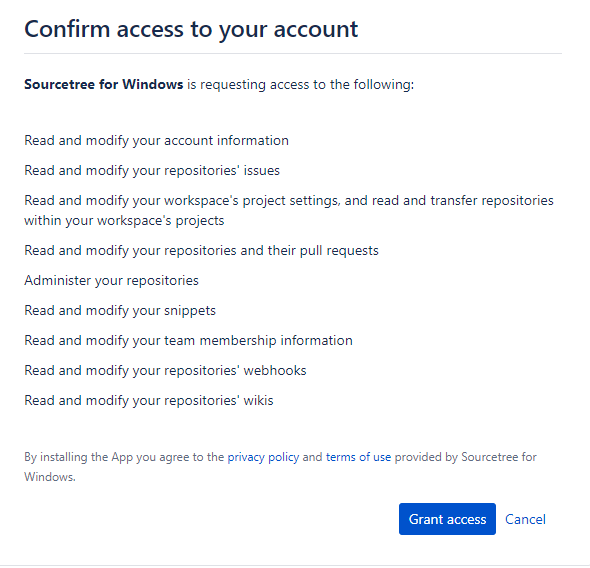Click the team membership information permission
Screen dimensions: 590x568
coord(188,340)
